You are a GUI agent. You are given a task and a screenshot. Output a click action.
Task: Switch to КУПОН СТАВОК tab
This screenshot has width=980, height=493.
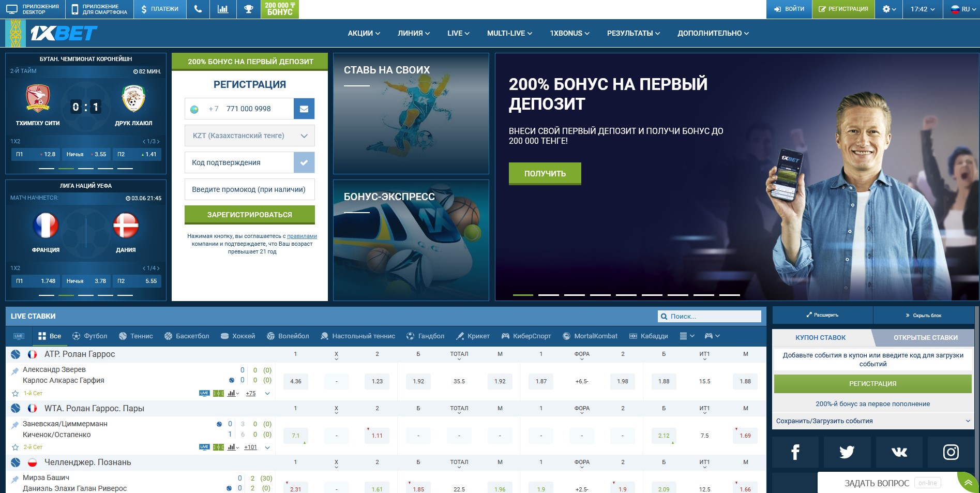pos(821,337)
